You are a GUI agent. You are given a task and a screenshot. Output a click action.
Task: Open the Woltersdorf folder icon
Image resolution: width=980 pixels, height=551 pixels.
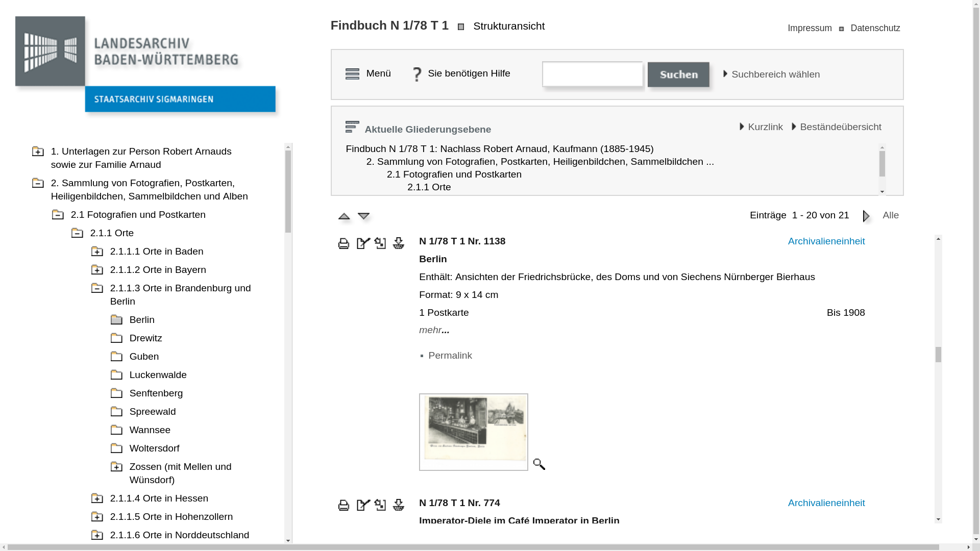pyautogui.click(x=116, y=448)
